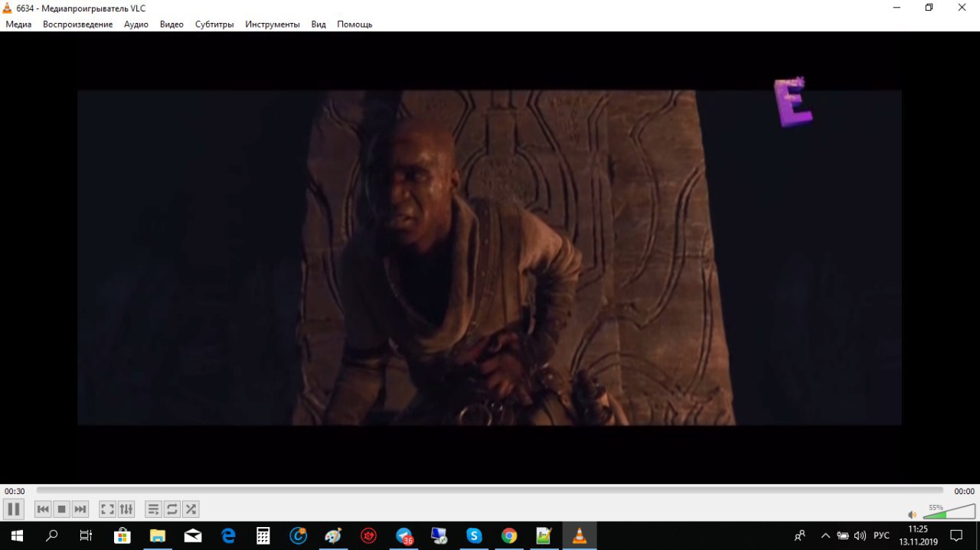This screenshot has width=980, height=550.
Task: Launch Microsoft Edge from taskbar
Action: tap(228, 535)
